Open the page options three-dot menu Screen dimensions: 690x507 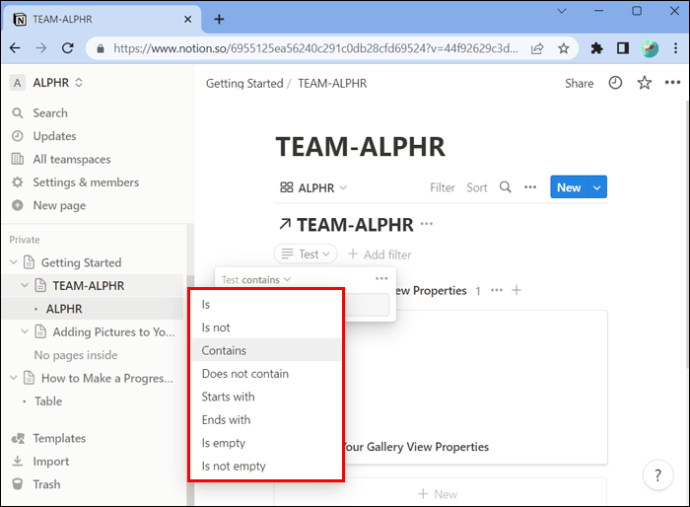(672, 82)
